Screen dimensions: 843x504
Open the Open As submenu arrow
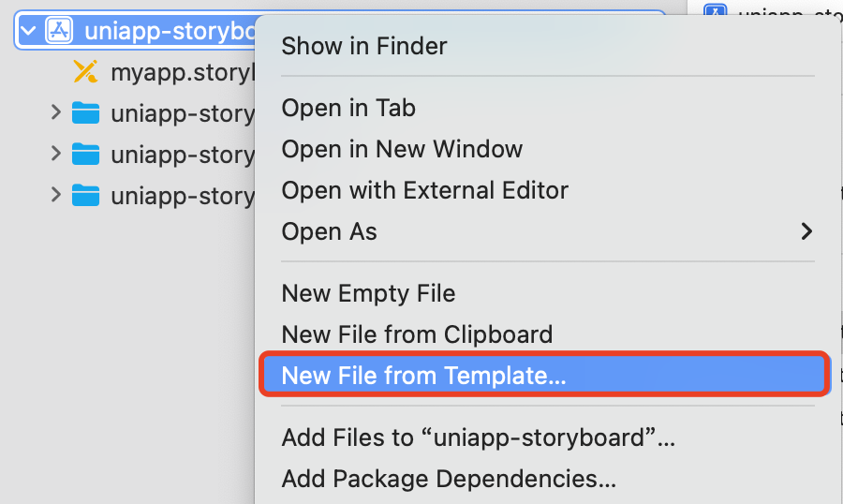(x=806, y=231)
